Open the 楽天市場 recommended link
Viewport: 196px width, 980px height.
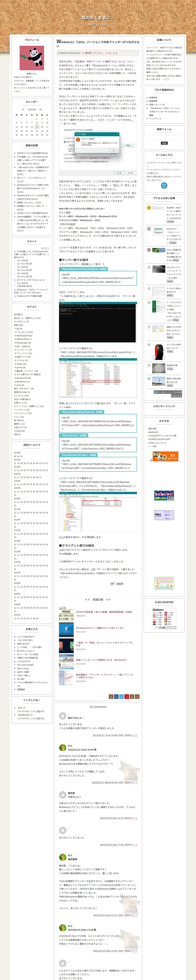pos(152,428)
